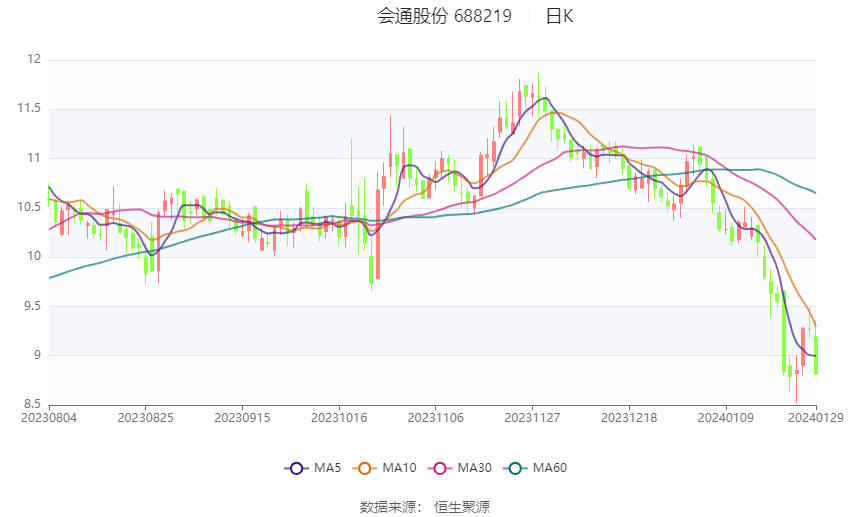
Task: Click y-axis value 9.5
Action: click(32, 306)
